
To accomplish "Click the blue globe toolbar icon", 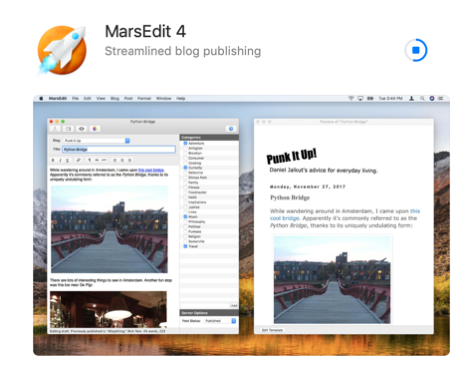I will coord(231,129).
